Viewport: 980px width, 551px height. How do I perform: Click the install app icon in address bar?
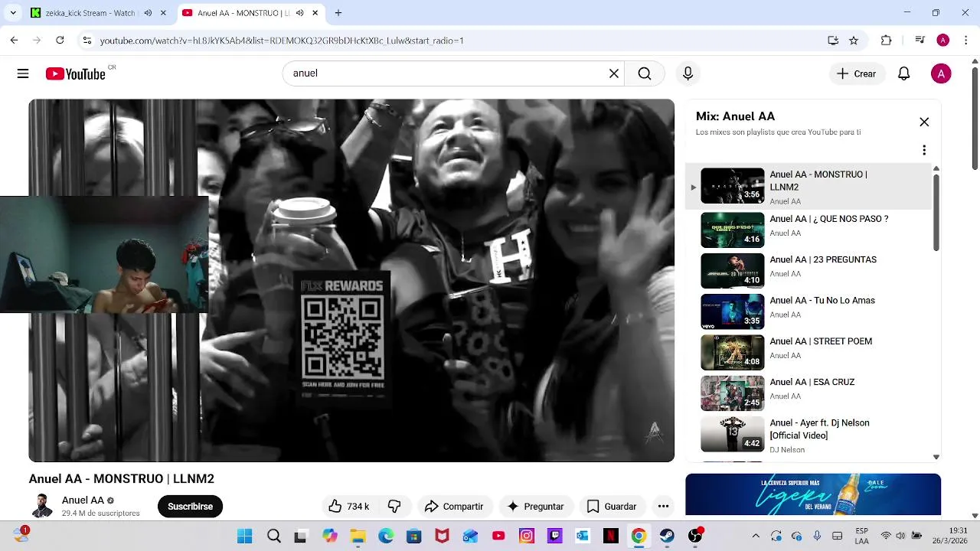pyautogui.click(x=833, y=41)
